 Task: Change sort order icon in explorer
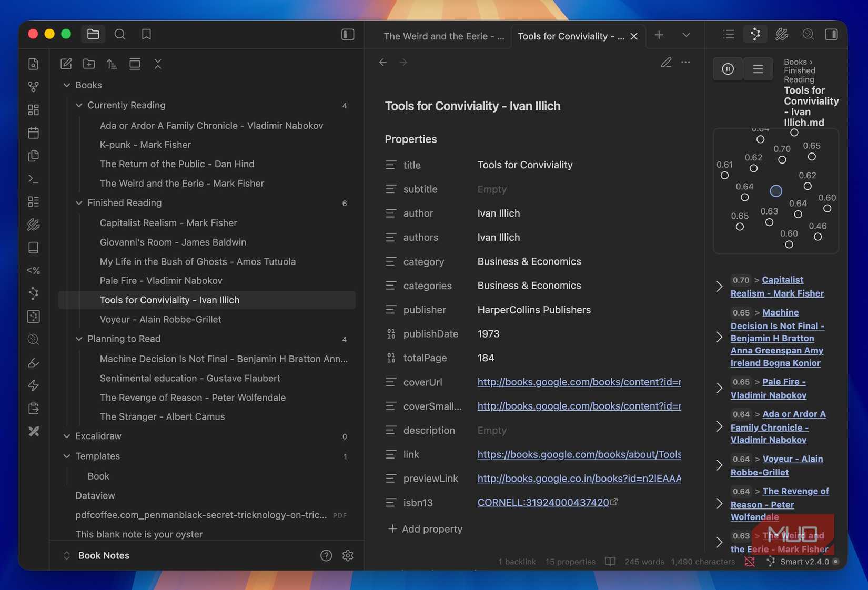[112, 64]
